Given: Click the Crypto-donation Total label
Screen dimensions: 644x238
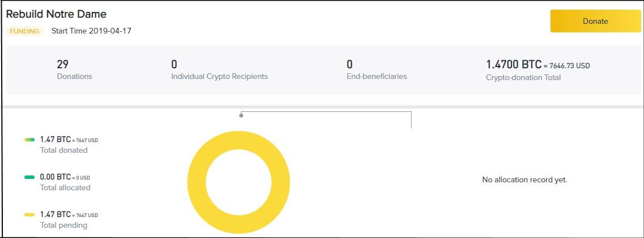Looking at the screenshot, I should pos(523,77).
